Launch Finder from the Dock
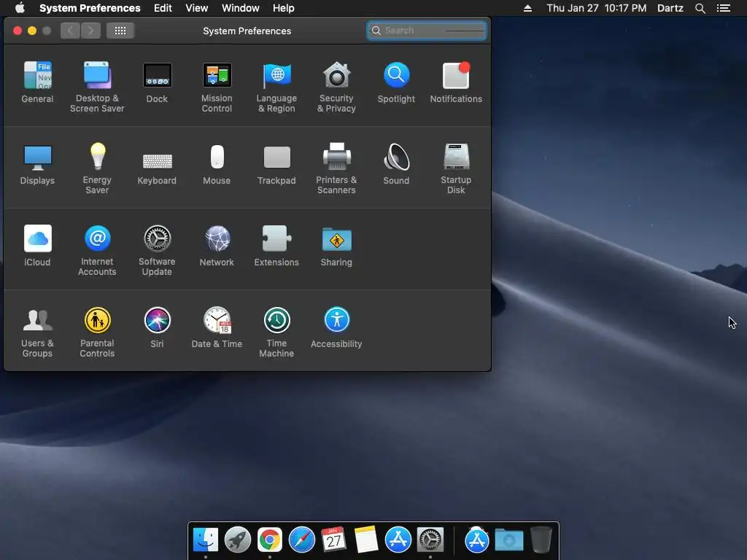 [206, 540]
